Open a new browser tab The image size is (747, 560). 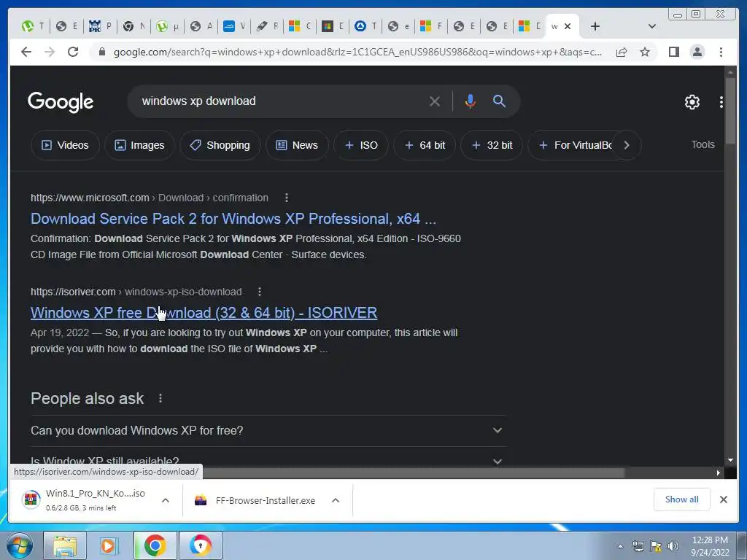(595, 26)
